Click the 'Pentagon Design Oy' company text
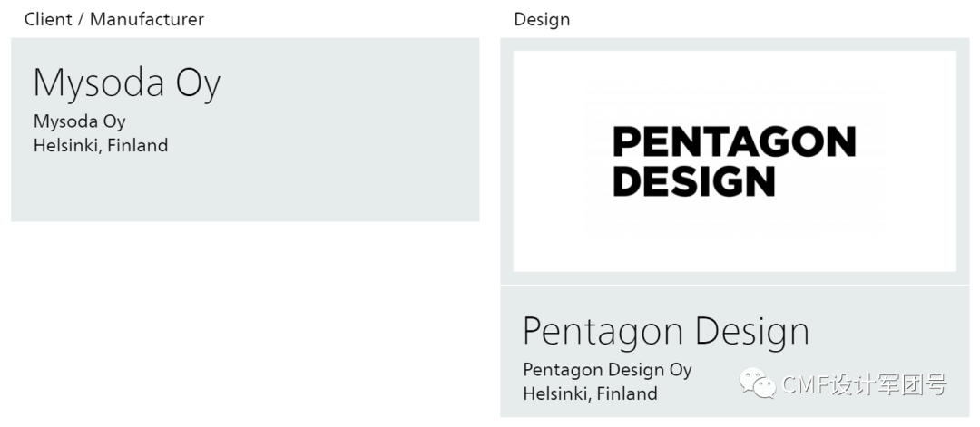Screen dimensions: 980x427 pyautogui.click(x=607, y=370)
